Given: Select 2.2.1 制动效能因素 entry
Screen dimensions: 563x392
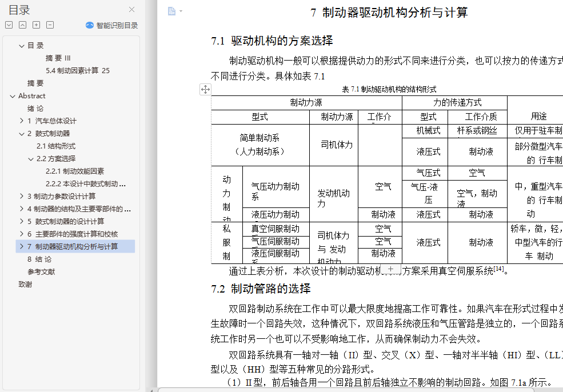Looking at the screenshot, I should (x=75, y=171).
